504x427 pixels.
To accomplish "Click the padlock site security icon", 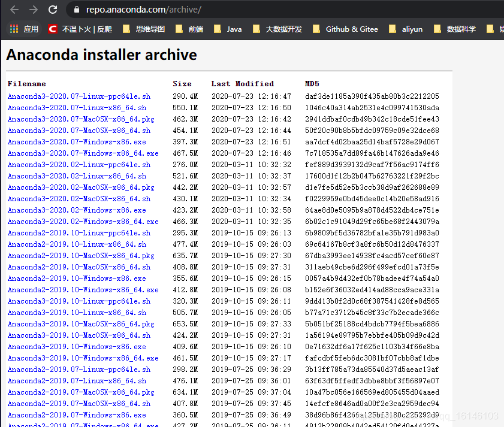I will point(77,10).
